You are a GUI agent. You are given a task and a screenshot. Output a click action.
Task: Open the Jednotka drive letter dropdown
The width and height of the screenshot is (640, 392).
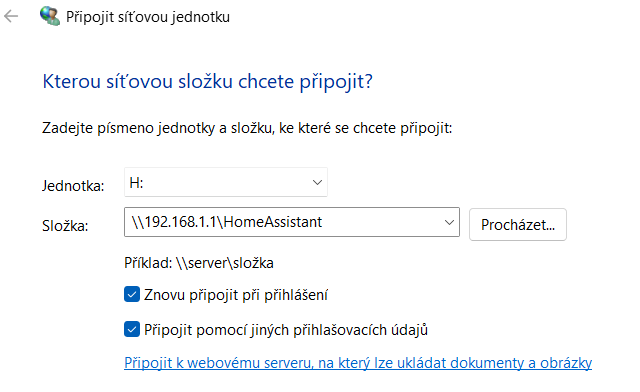(x=226, y=182)
